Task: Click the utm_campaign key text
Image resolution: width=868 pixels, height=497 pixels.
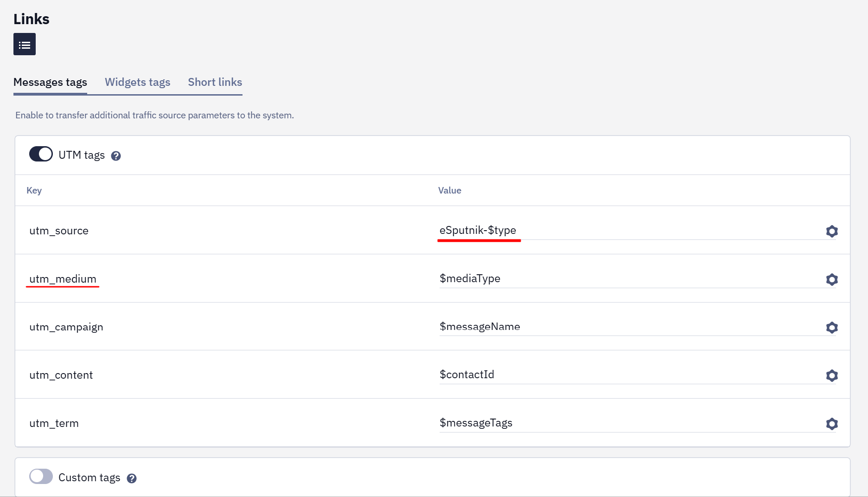Action: tap(66, 327)
